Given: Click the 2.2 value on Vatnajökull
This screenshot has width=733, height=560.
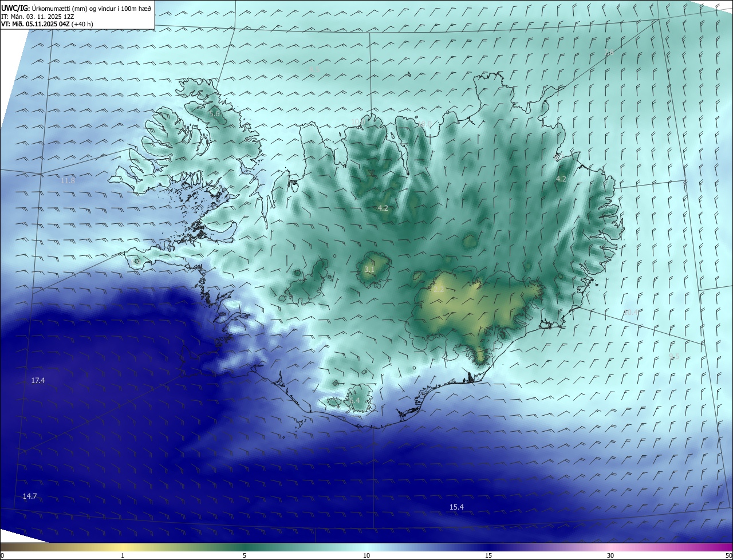Looking at the screenshot, I should pyautogui.click(x=439, y=290).
